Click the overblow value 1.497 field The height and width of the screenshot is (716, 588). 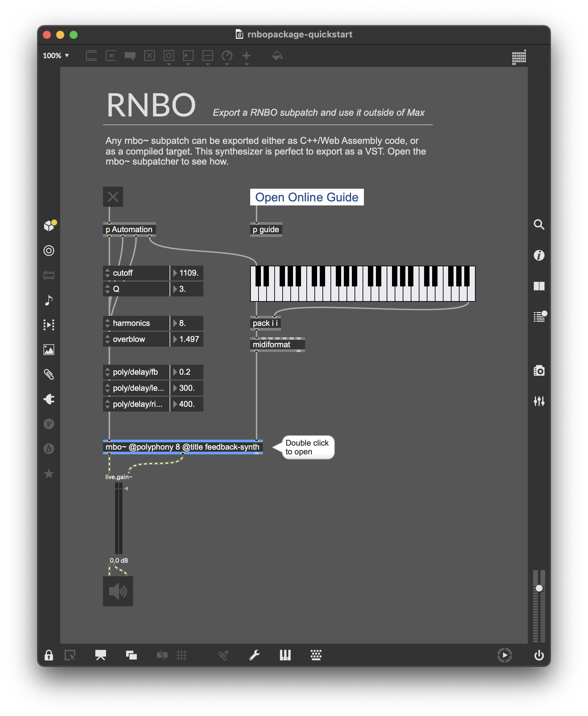click(x=187, y=339)
